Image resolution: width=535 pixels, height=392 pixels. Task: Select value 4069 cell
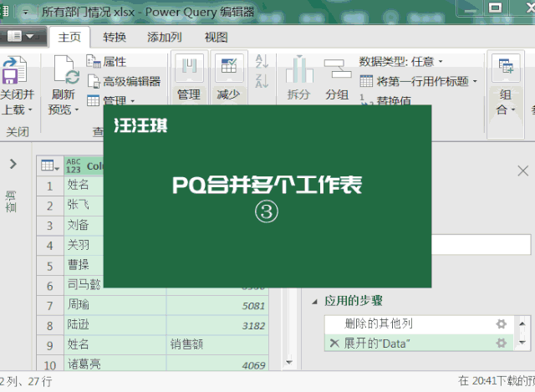217,364
